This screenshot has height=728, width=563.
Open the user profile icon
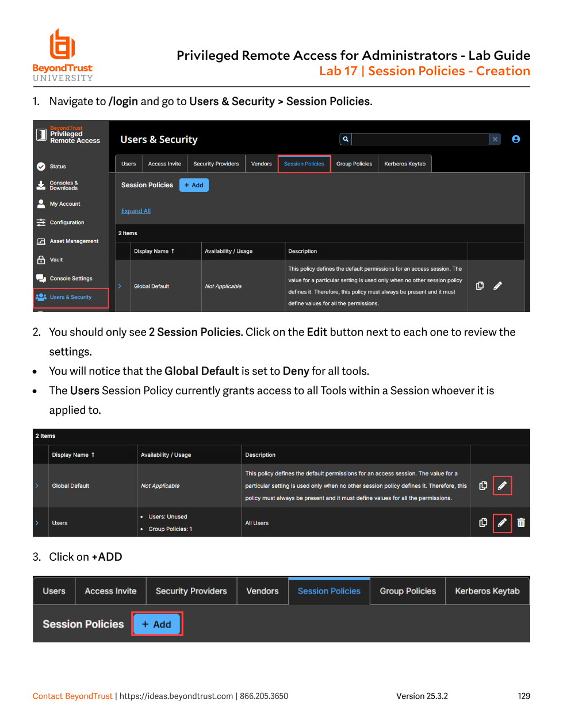tap(516, 139)
